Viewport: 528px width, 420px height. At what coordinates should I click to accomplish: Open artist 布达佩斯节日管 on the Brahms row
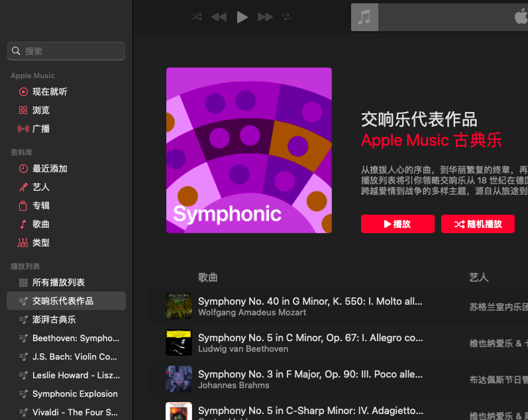[x=498, y=380]
